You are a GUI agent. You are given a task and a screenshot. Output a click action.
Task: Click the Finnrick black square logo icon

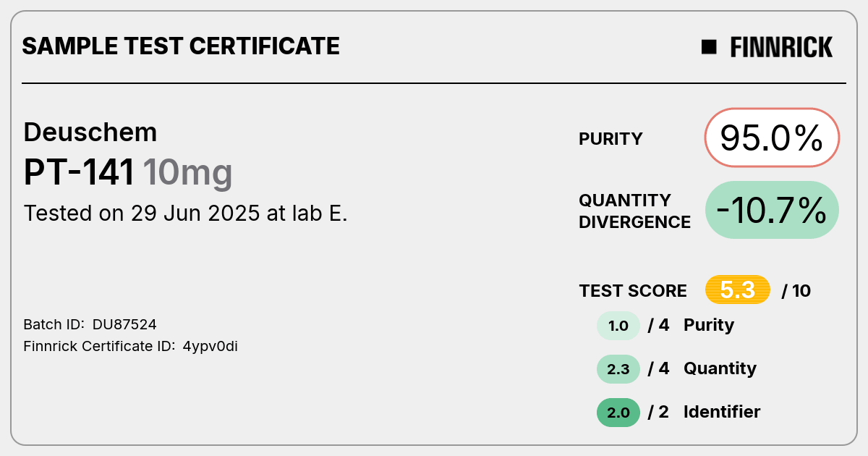click(709, 47)
